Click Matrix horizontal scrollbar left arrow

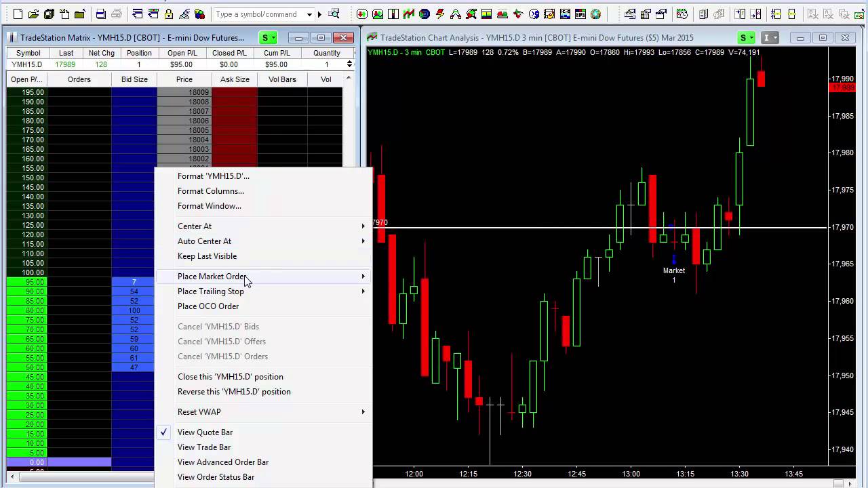coord(12,477)
